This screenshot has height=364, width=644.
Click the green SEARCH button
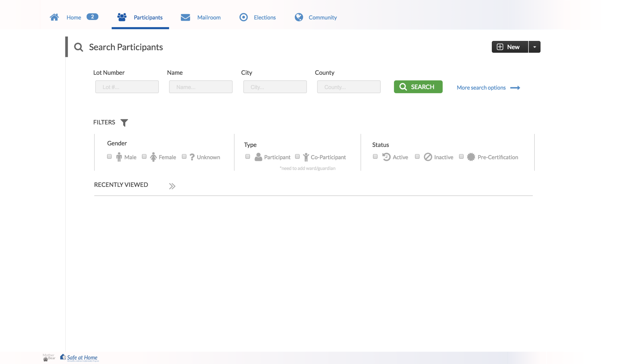tap(418, 87)
